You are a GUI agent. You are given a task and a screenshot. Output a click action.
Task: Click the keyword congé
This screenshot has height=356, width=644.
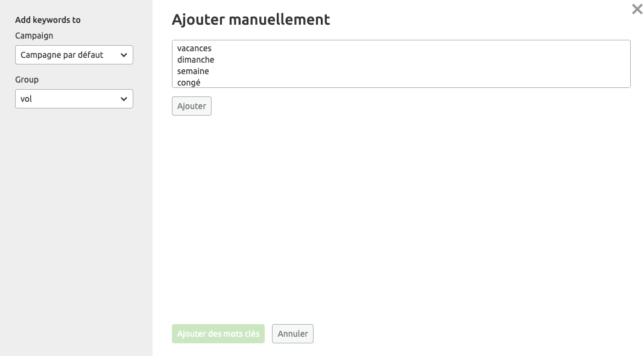point(188,83)
